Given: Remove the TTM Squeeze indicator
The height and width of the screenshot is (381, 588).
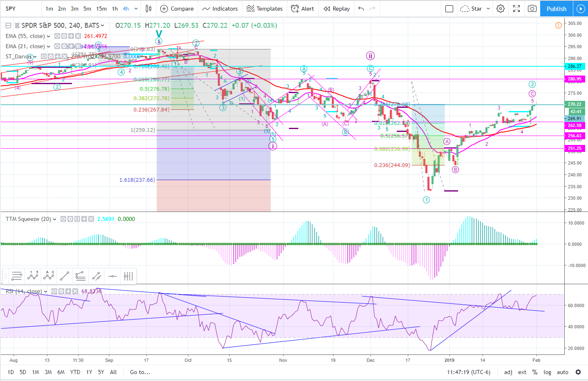Looking at the screenshot, I should (91, 219).
